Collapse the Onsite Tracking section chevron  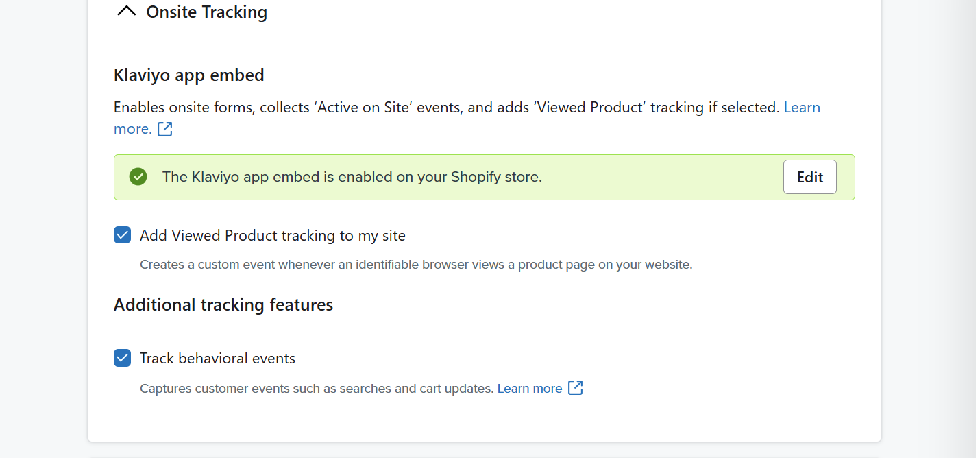coord(127,12)
